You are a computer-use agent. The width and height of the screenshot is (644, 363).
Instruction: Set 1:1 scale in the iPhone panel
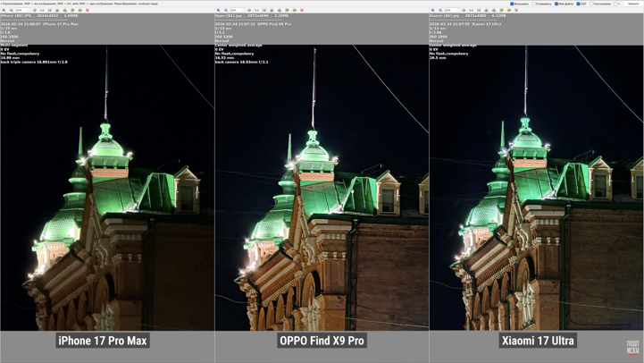42,10
